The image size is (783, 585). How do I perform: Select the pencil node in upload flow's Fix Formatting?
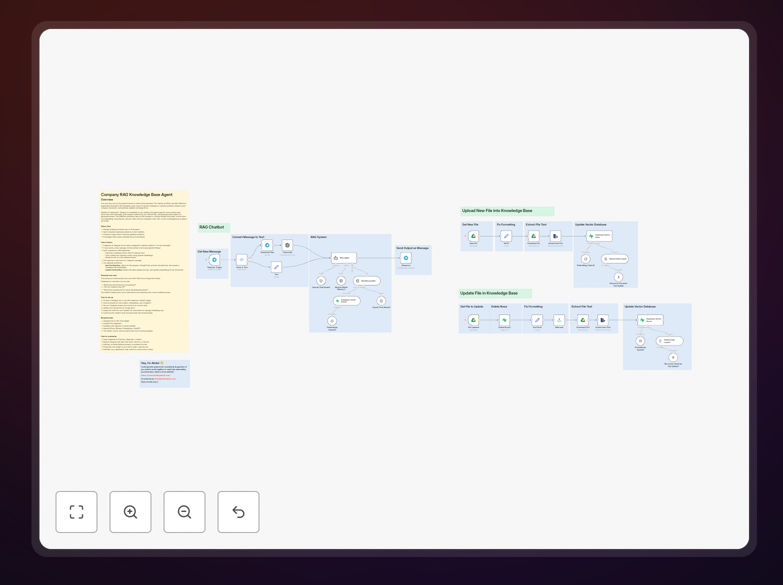[506, 236]
